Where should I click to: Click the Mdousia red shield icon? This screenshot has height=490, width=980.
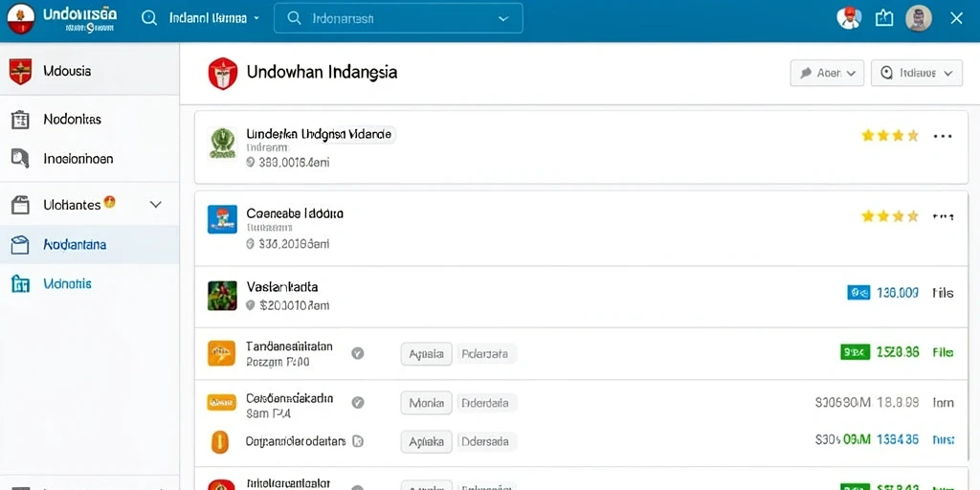click(x=20, y=71)
